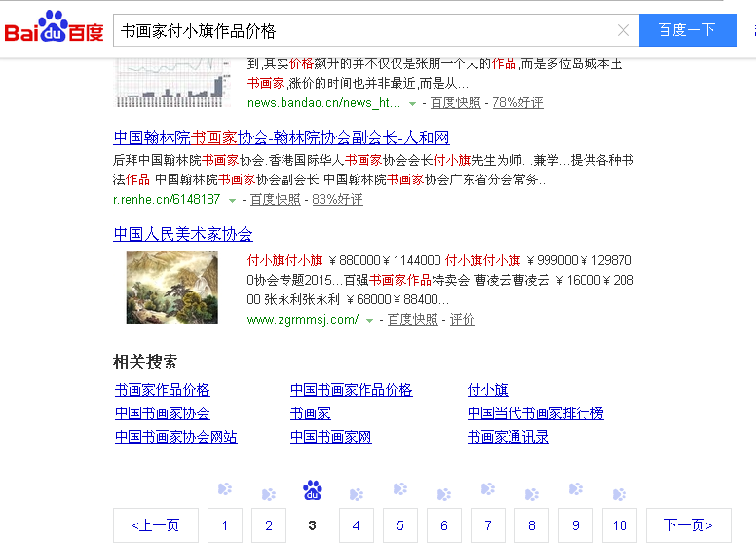The image size is (756, 543).
Task: Click the Baidu logo
Action: coord(54,27)
